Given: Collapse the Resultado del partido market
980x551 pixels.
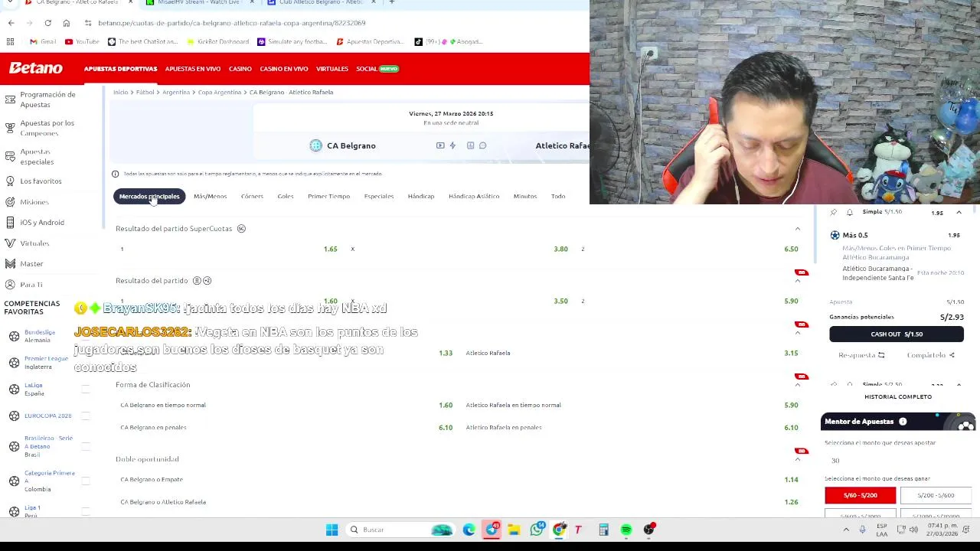Looking at the screenshot, I should pos(797,281).
